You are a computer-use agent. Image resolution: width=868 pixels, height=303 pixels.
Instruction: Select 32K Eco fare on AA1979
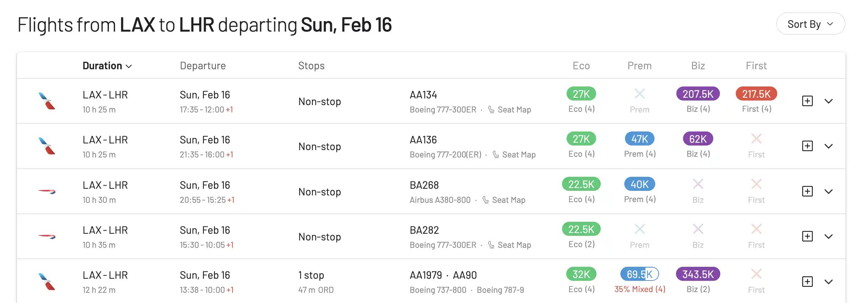(581, 274)
